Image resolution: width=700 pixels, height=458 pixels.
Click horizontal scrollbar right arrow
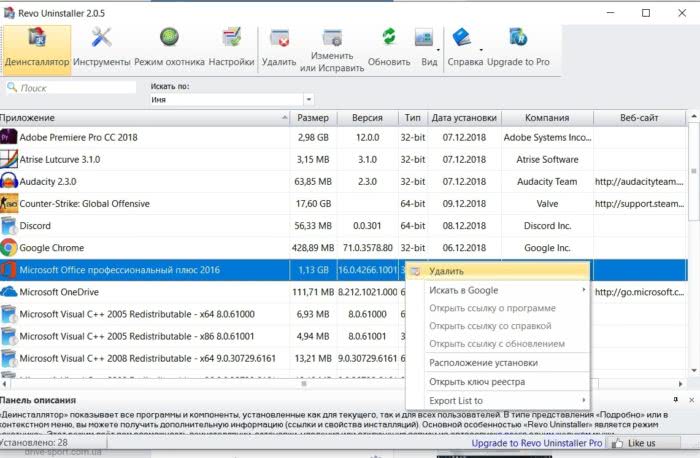point(681,383)
